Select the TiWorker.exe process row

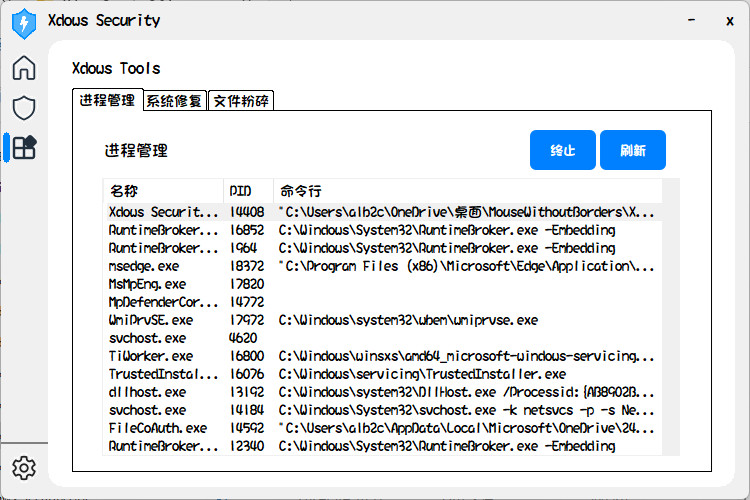click(383, 356)
